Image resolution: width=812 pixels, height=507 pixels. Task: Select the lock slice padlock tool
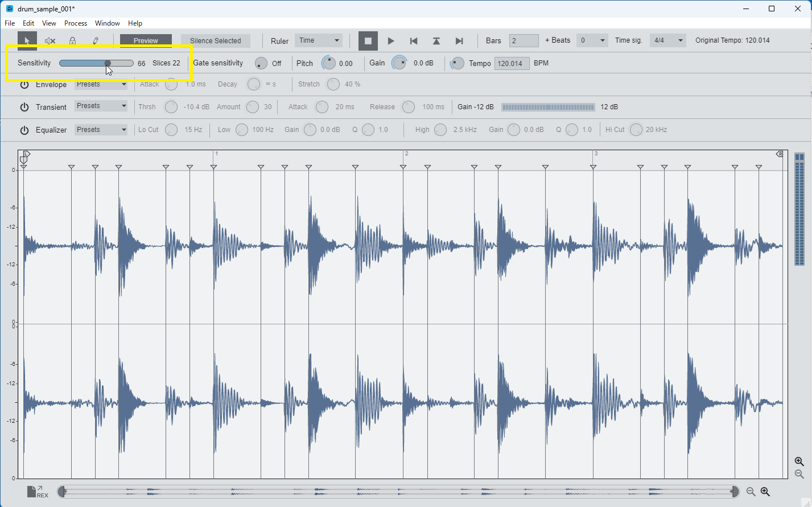73,41
